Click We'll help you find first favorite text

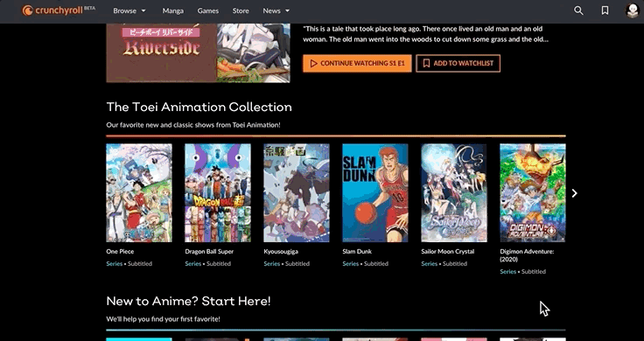[x=163, y=319]
